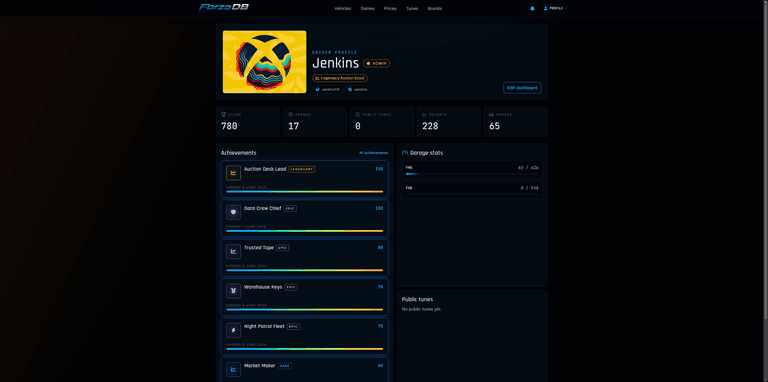Viewport: 768px width, 382px height.
Task: Open the notifications bell icon
Action: click(x=532, y=8)
